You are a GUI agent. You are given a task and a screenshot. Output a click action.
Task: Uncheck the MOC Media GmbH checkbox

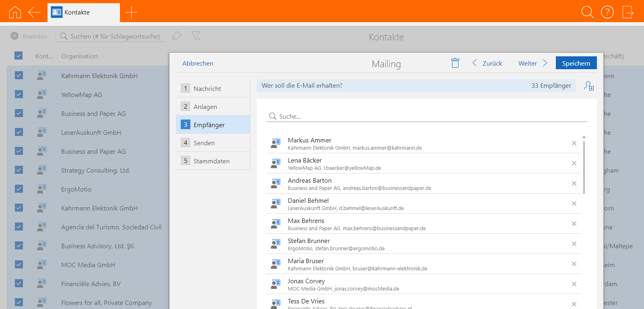tap(19, 264)
